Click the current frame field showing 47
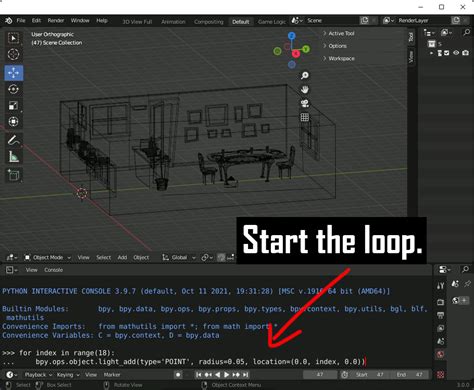474x390 pixels. pyautogui.click(x=320, y=375)
